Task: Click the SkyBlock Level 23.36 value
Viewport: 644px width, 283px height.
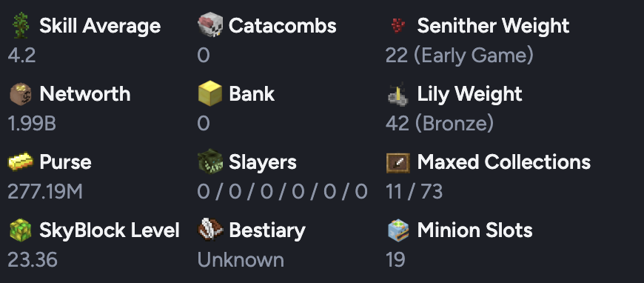Action: tap(33, 260)
